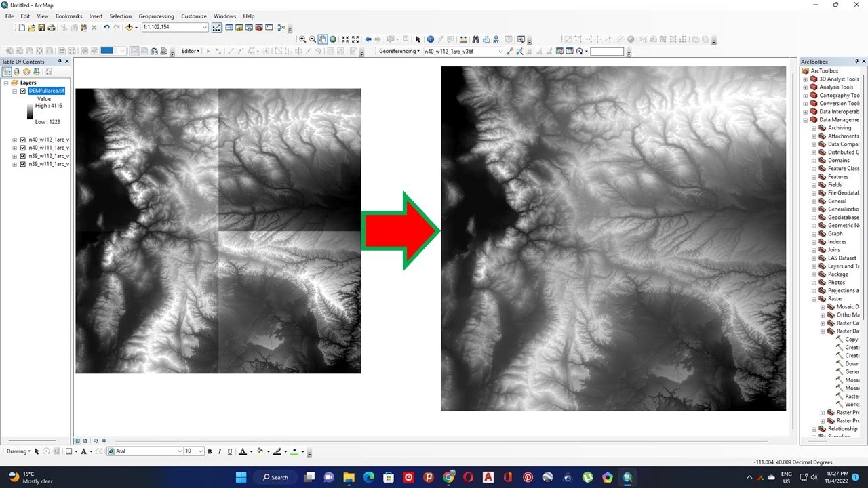Click the Analysis Tools toolbox
Image resolution: width=868 pixels, height=488 pixels.
tap(836, 87)
